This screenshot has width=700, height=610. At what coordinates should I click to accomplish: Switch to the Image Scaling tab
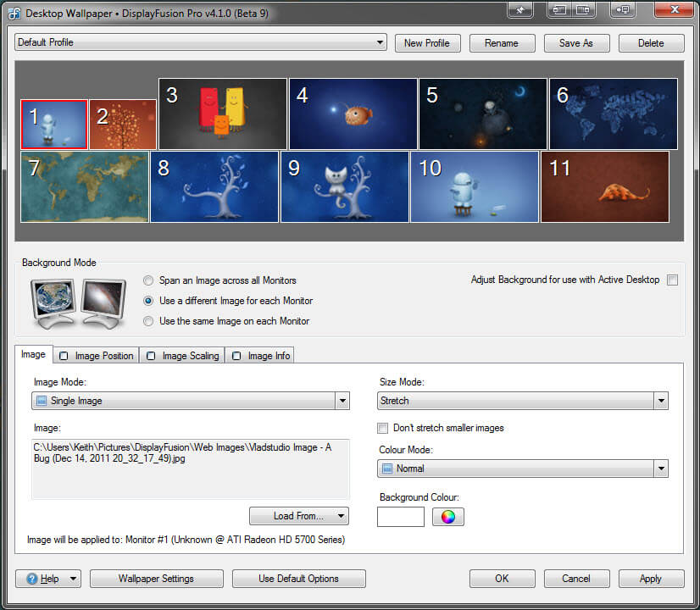coord(182,356)
